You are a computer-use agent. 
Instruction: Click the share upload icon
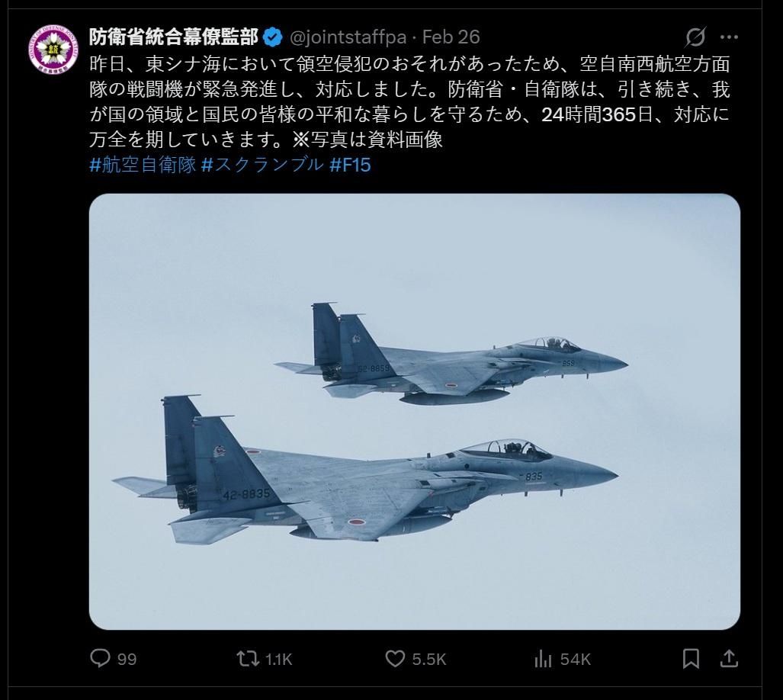coord(729,659)
